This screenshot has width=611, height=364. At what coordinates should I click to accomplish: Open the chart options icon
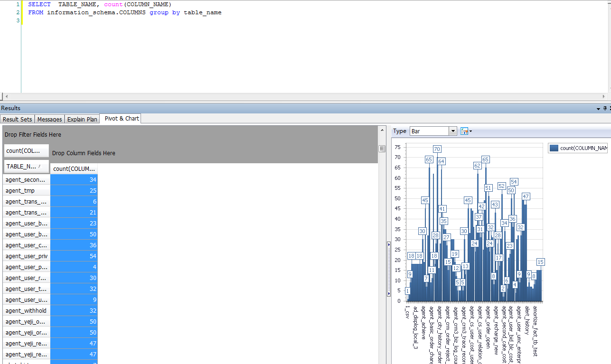point(464,131)
